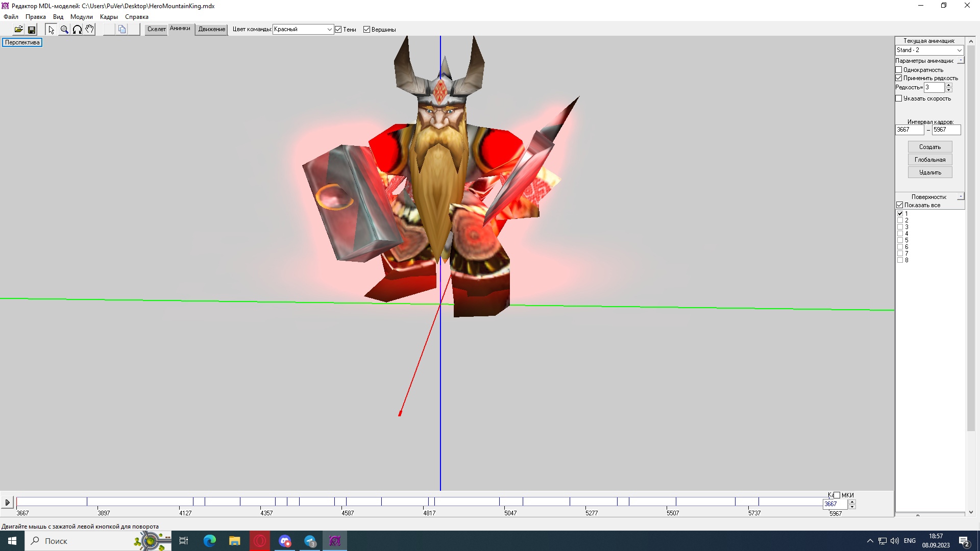
Task: Check surface 5 in the list
Action: [x=900, y=240]
